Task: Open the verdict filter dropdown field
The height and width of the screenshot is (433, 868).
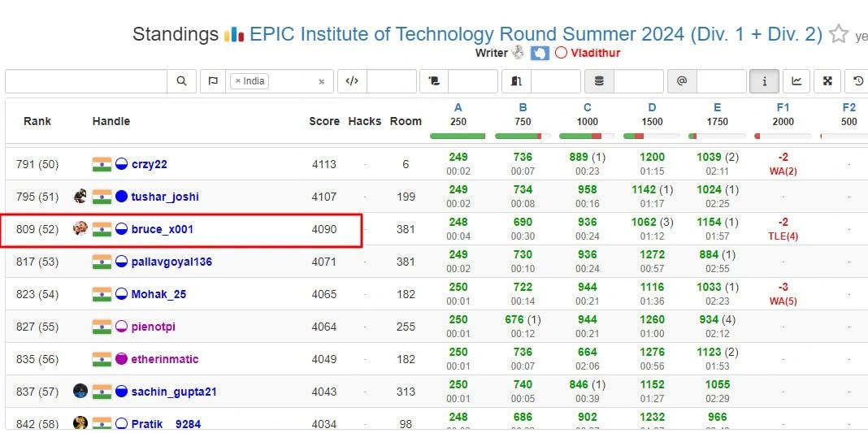Action: point(473,81)
